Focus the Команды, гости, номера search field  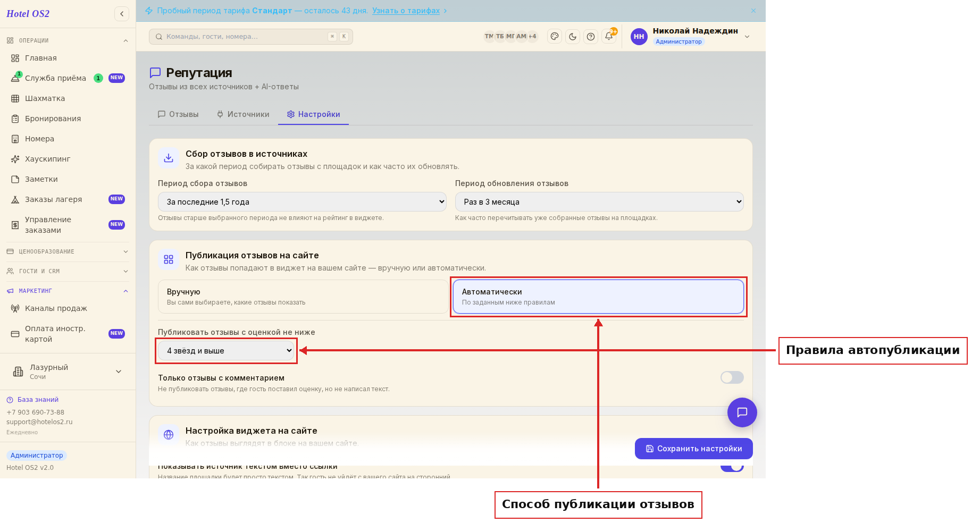[250, 37]
